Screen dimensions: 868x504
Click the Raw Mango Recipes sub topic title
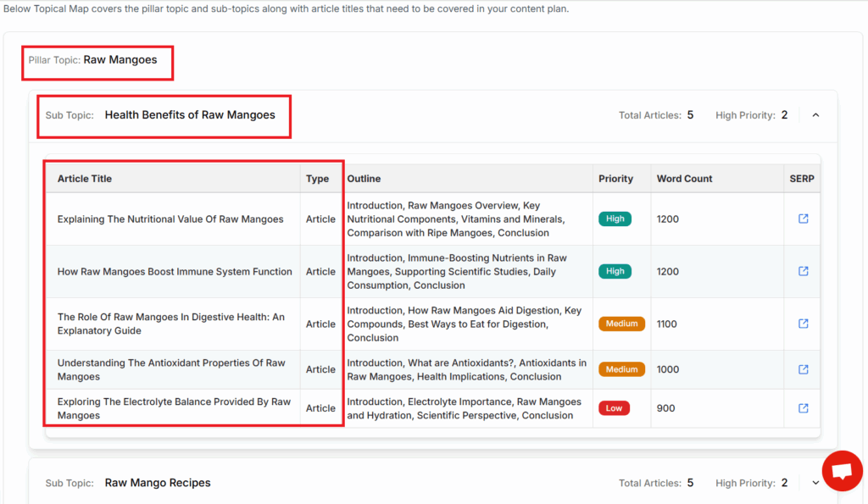click(x=158, y=483)
